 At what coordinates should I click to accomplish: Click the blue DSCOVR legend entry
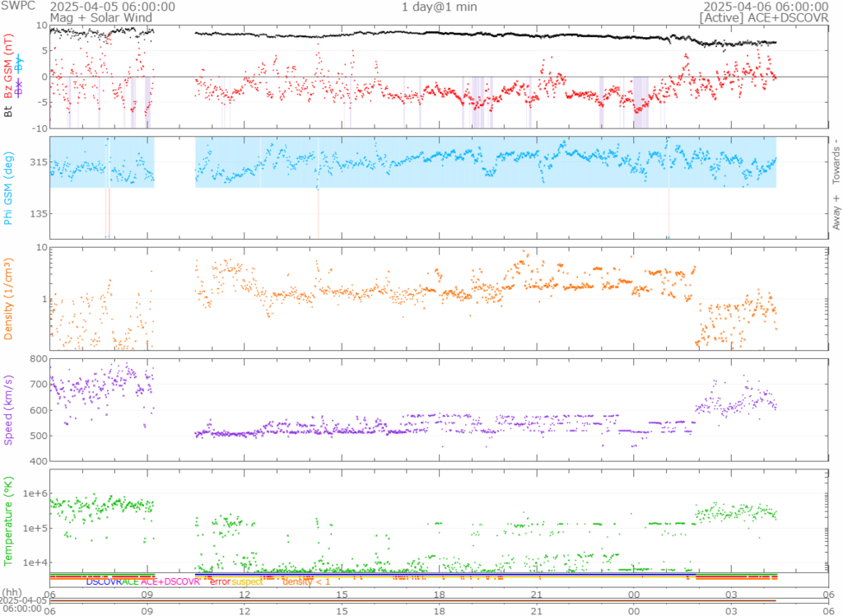point(103,582)
